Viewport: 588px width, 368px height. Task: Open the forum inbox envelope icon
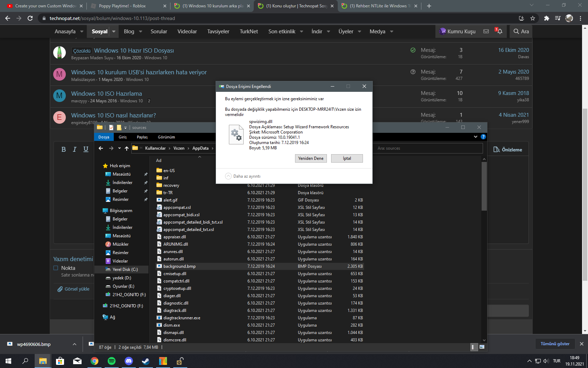coord(486,31)
